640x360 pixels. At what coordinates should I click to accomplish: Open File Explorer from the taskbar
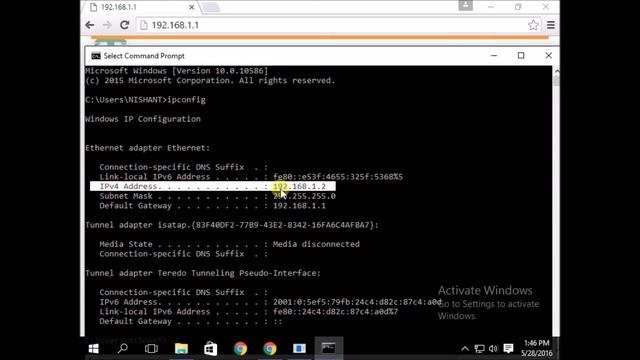(181, 348)
